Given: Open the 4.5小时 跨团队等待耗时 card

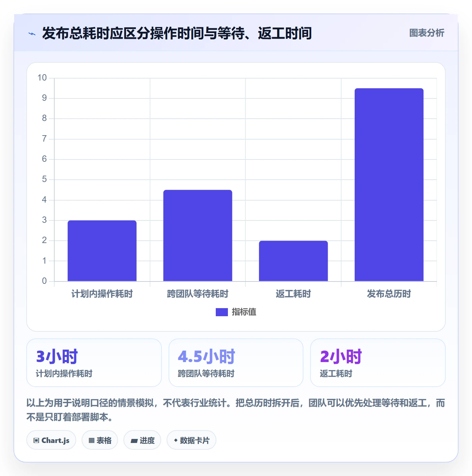Looking at the screenshot, I should click(236, 363).
